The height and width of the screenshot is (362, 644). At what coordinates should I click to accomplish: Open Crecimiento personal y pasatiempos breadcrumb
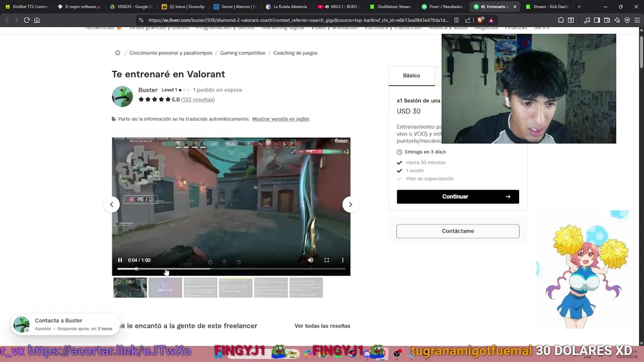[171, 53]
